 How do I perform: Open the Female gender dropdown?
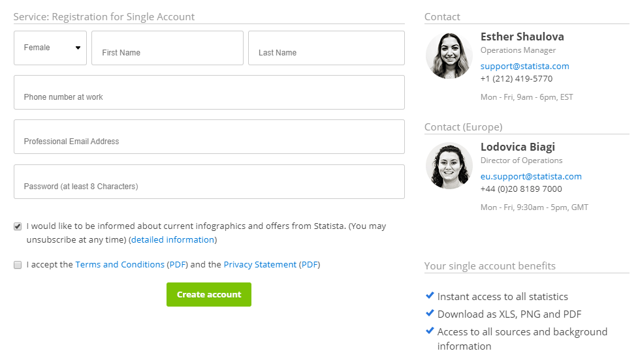(x=50, y=48)
